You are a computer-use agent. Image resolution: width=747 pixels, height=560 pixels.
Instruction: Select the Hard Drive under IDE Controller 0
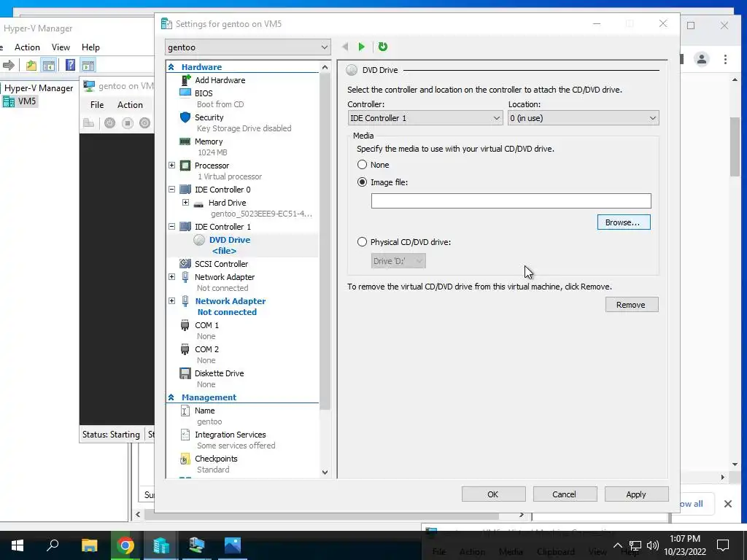tap(227, 203)
